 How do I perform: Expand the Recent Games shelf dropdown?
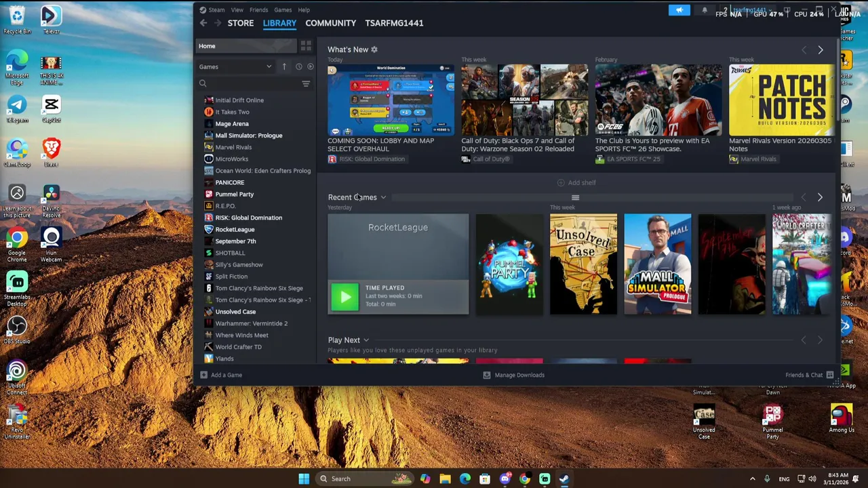[x=383, y=197]
